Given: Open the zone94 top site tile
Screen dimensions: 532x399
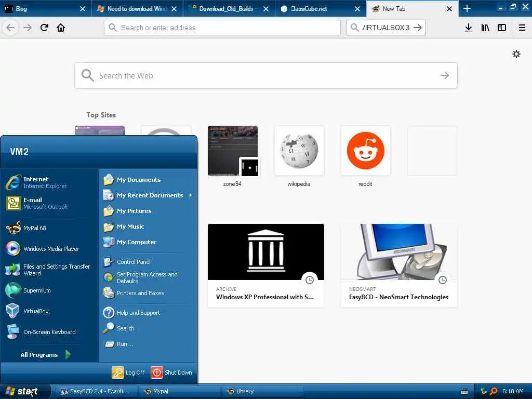Looking at the screenshot, I should [x=232, y=156].
